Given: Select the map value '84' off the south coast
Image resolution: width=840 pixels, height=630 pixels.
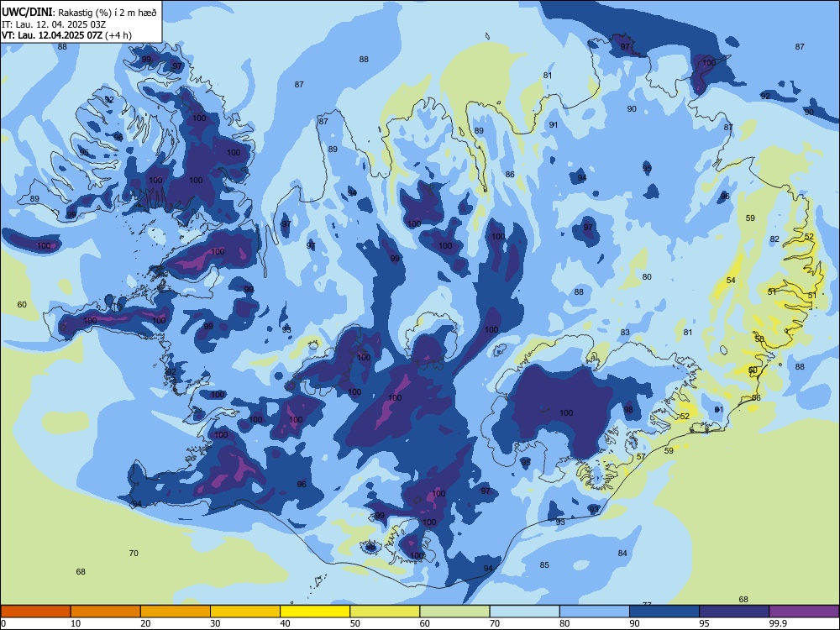Looking at the screenshot, I should tap(622, 553).
